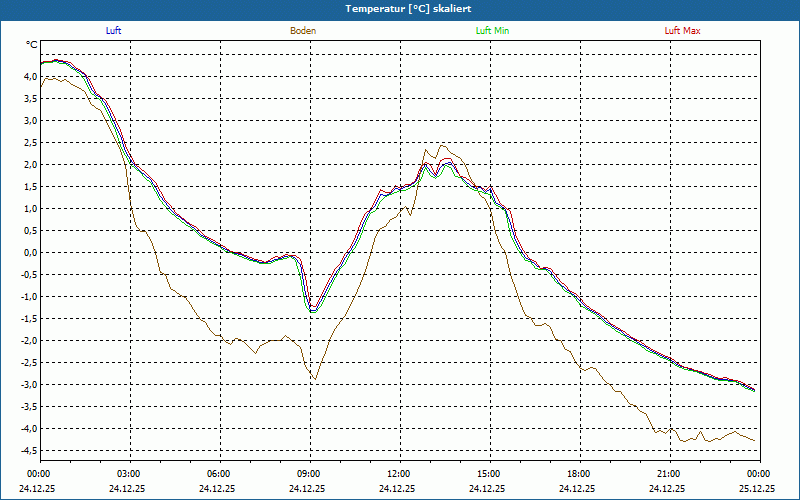
Task: Click the -1,5 y-axis value
Action: click(x=28, y=318)
